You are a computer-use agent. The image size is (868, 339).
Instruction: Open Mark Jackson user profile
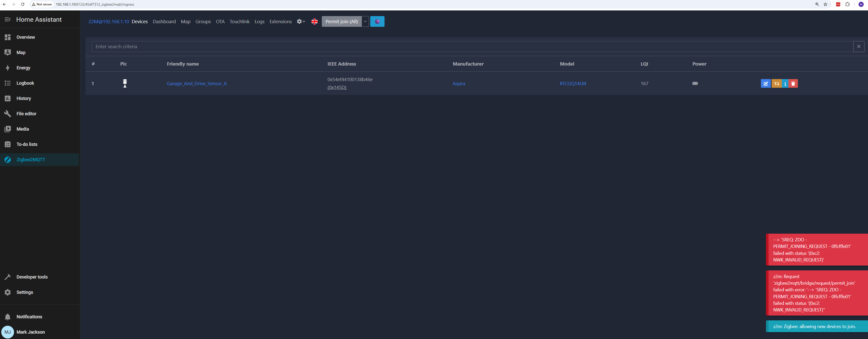[x=40, y=332]
